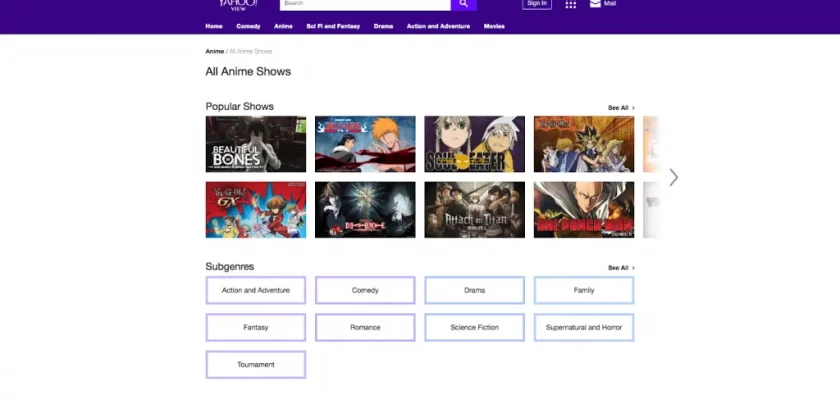Open the Mail envelope icon
Viewport: 840px width, 400px height.
coord(595,4)
